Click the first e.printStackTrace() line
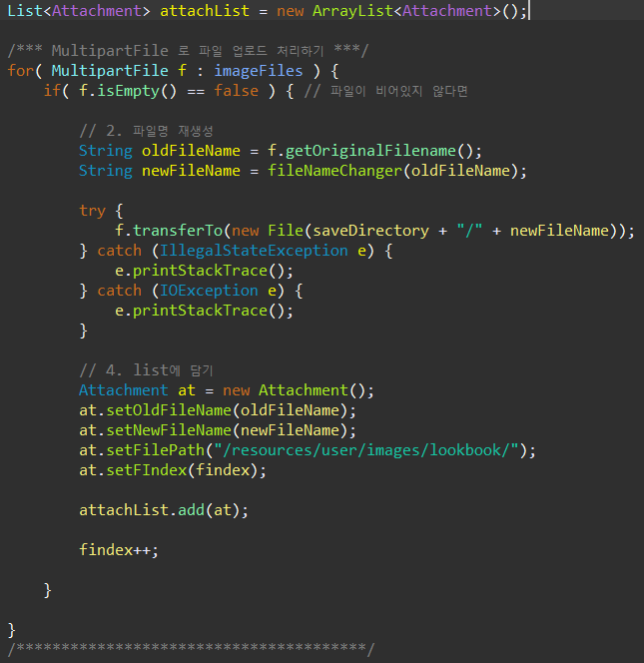This screenshot has width=644, height=663. point(205,271)
